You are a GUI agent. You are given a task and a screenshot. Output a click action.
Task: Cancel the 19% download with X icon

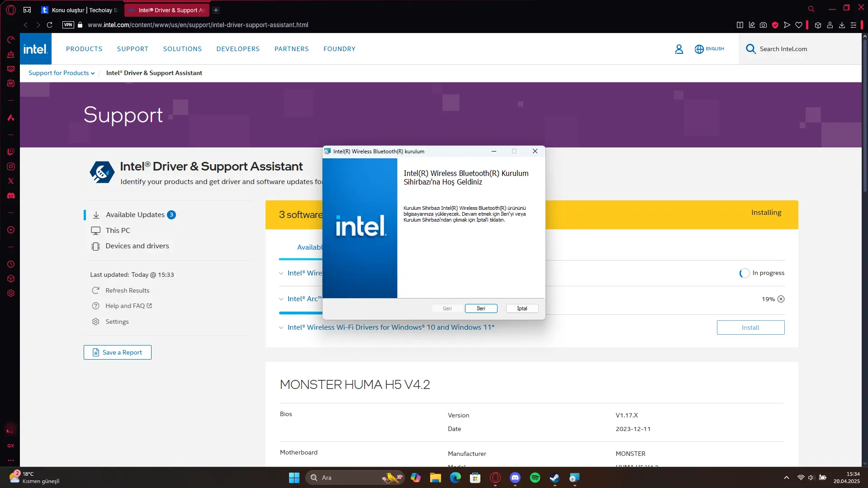(x=781, y=299)
